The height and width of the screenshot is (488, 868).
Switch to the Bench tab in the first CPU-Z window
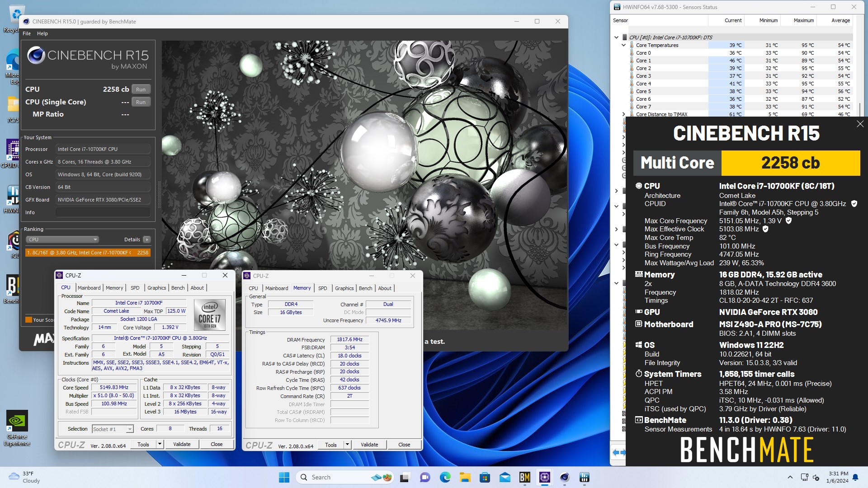(x=178, y=288)
